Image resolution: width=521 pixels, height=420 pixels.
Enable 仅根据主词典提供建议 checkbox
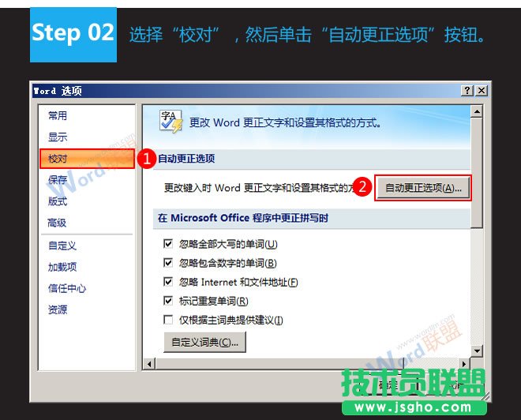pos(167,320)
